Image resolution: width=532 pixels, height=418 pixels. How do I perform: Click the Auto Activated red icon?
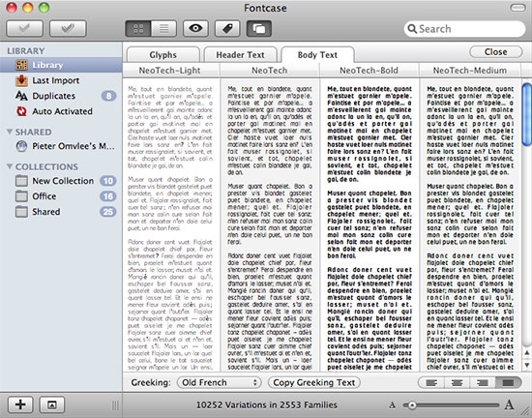(x=21, y=111)
